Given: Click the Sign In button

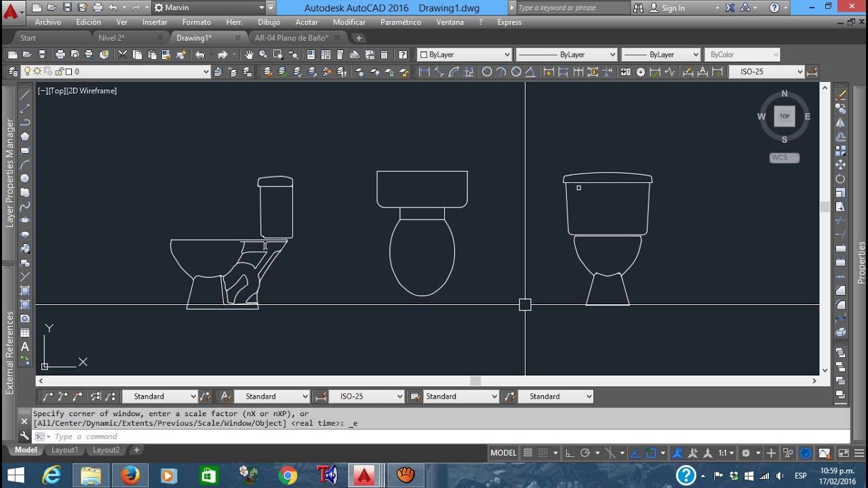Looking at the screenshot, I should [667, 7].
